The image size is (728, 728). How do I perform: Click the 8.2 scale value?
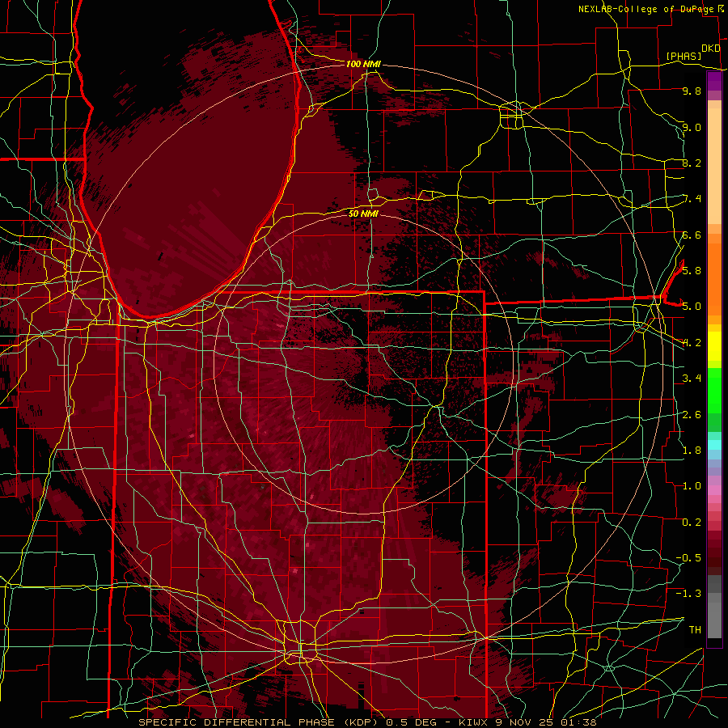692,163
